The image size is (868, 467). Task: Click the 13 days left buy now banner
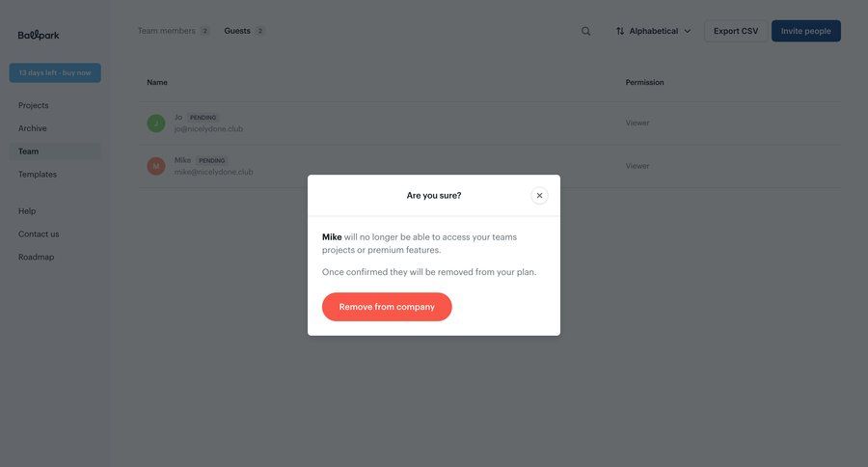click(55, 72)
